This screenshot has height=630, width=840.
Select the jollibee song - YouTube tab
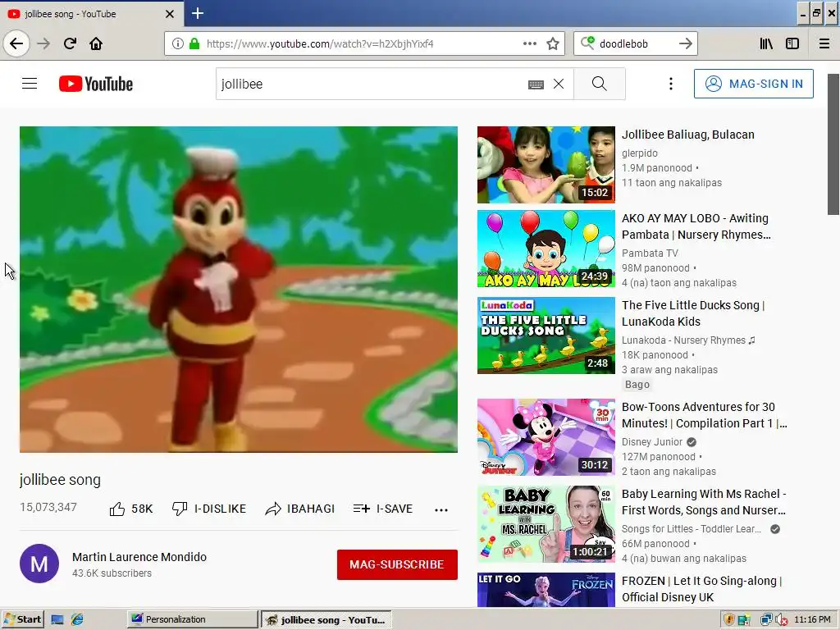92,13
